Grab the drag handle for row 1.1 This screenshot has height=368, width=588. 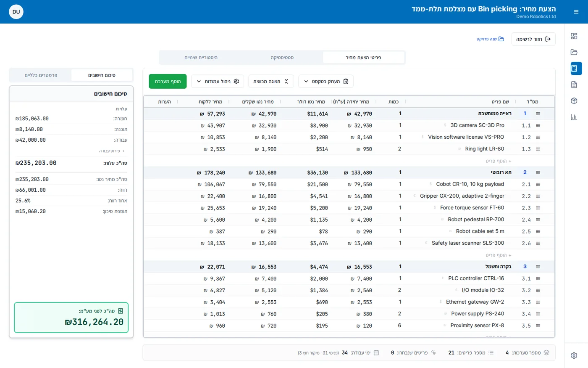point(538,126)
